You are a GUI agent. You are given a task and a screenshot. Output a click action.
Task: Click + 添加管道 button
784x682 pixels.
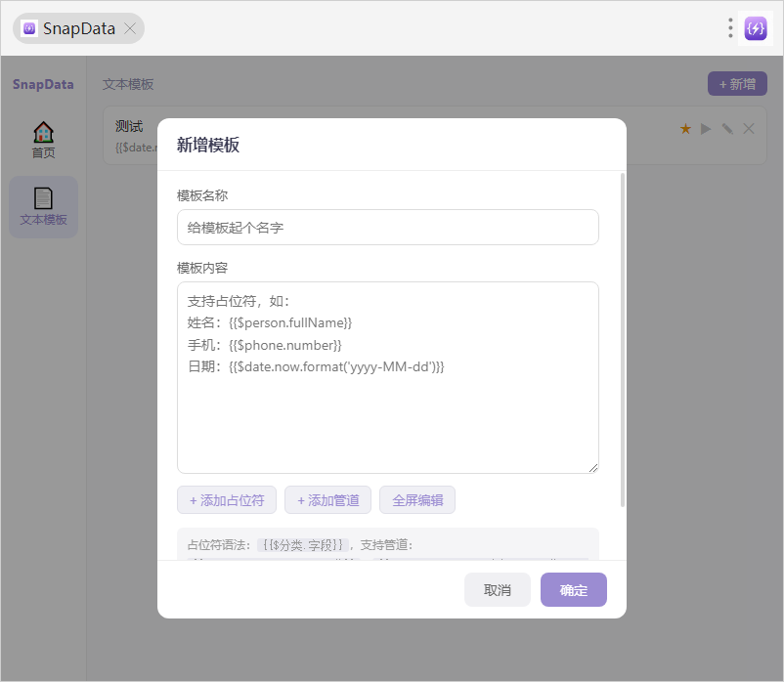[328, 499]
